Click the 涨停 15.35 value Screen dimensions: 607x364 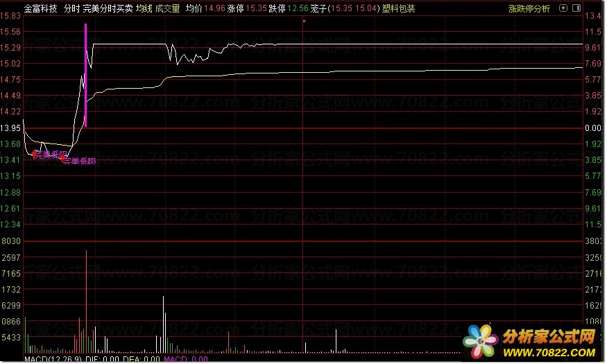pos(247,8)
